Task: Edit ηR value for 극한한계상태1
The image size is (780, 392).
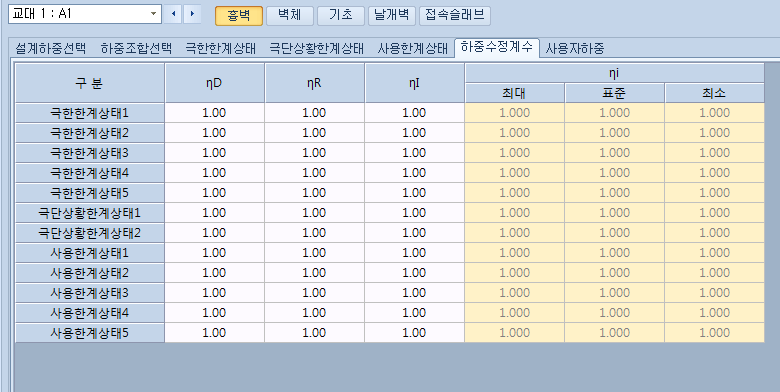Action: click(314, 113)
